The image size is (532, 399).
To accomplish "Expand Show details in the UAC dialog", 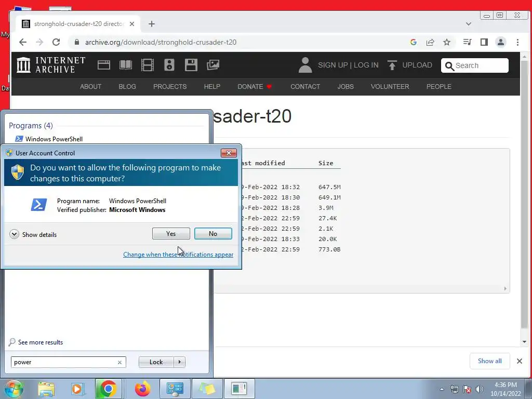I will (x=33, y=234).
